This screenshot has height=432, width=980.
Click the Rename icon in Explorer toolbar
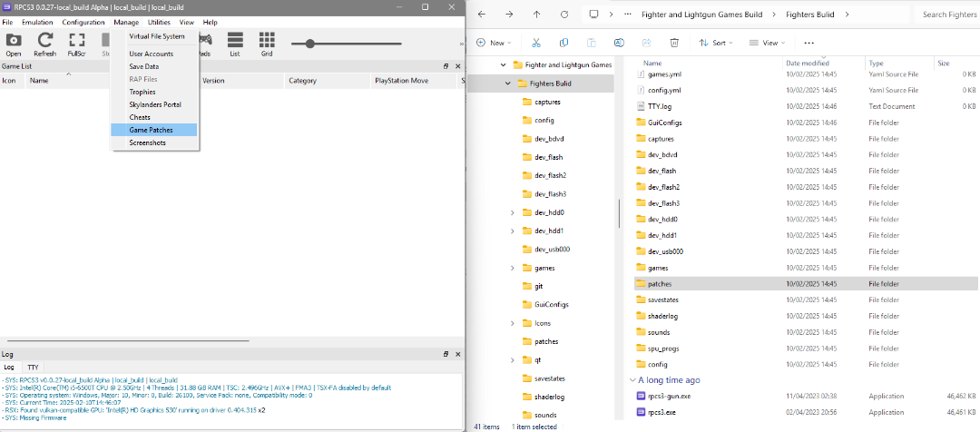pos(619,43)
